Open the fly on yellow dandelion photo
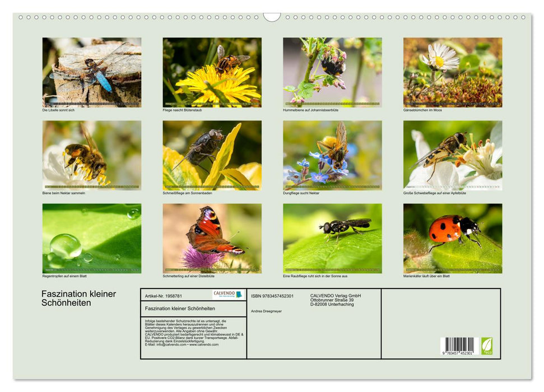 tap(212, 72)
